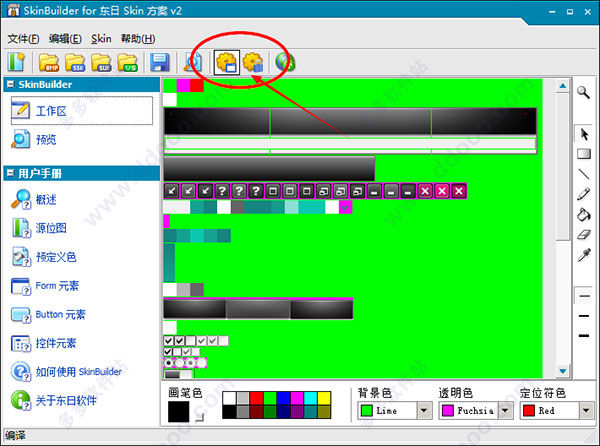The height and width of the screenshot is (446, 600).
Task: Choose the thickest line width option
Action: coord(584,336)
